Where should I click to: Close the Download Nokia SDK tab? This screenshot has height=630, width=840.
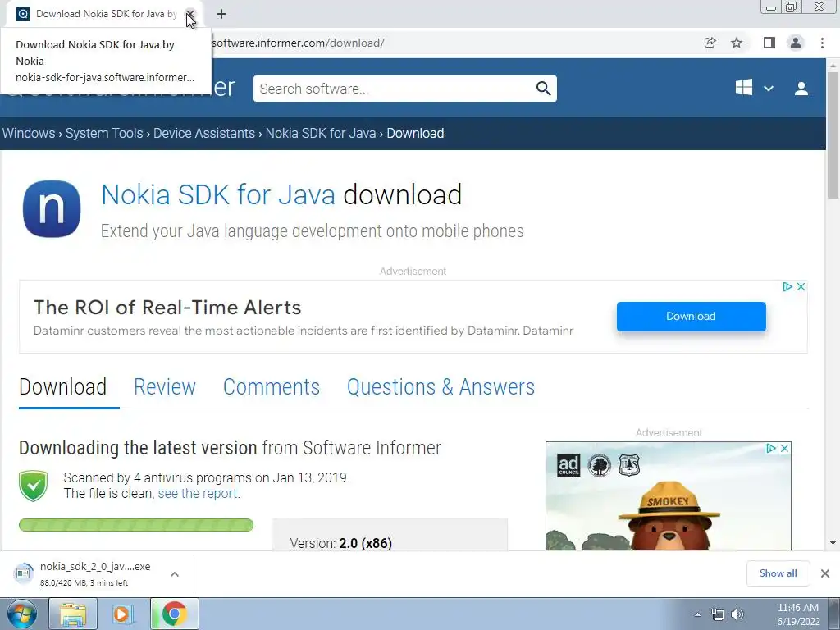pos(189,14)
